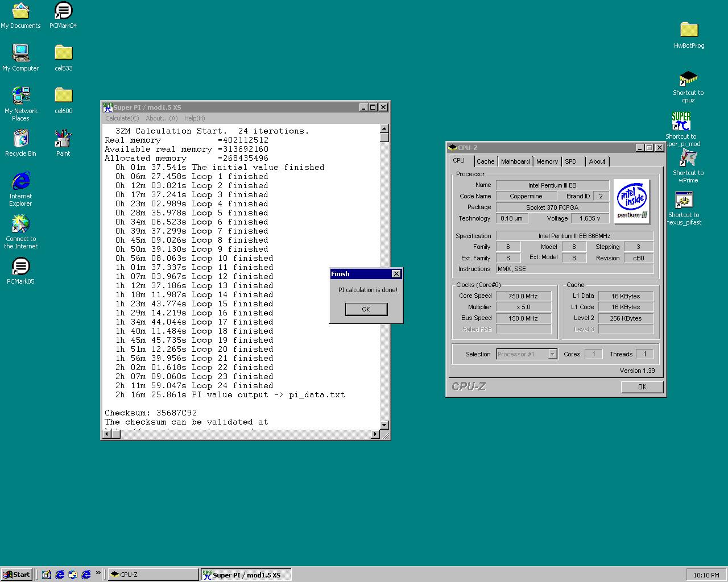Select My Network Places icon

pyautogui.click(x=20, y=104)
